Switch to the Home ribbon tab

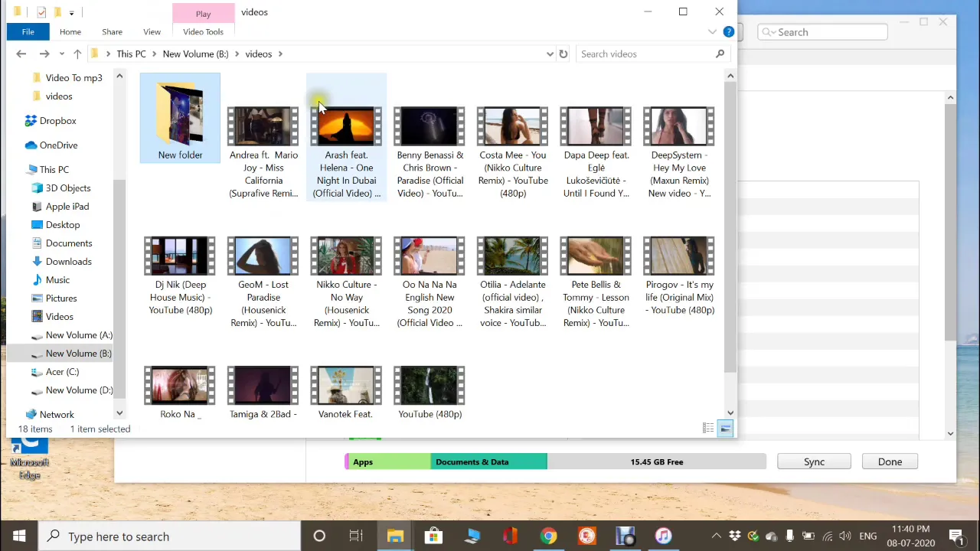[x=70, y=31]
